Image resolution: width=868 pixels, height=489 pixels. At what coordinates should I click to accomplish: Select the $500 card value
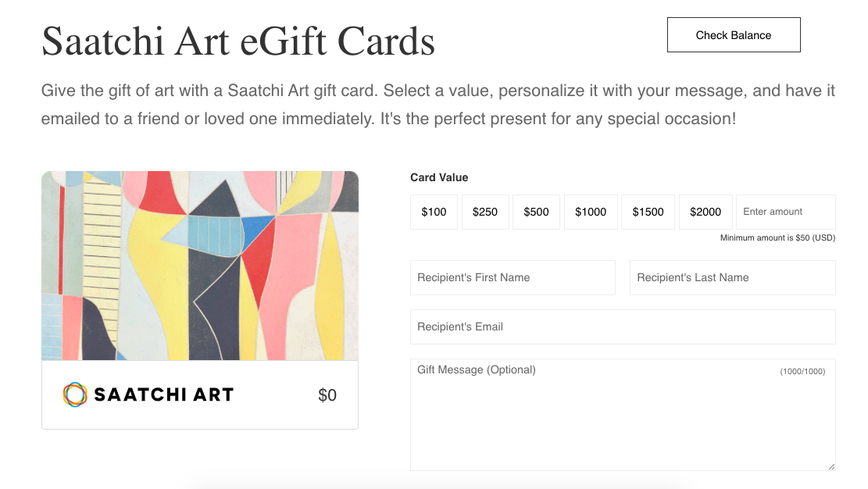(x=536, y=212)
